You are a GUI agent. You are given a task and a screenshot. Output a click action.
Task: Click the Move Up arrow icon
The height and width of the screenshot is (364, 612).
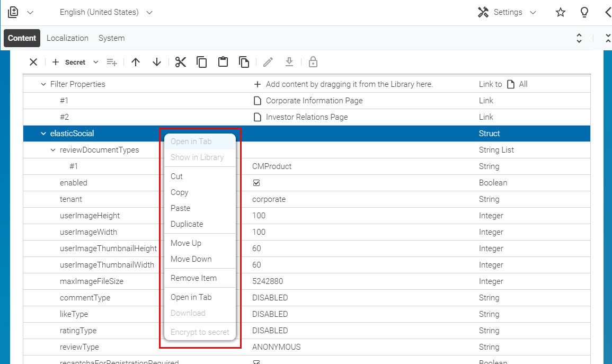pyautogui.click(x=136, y=62)
